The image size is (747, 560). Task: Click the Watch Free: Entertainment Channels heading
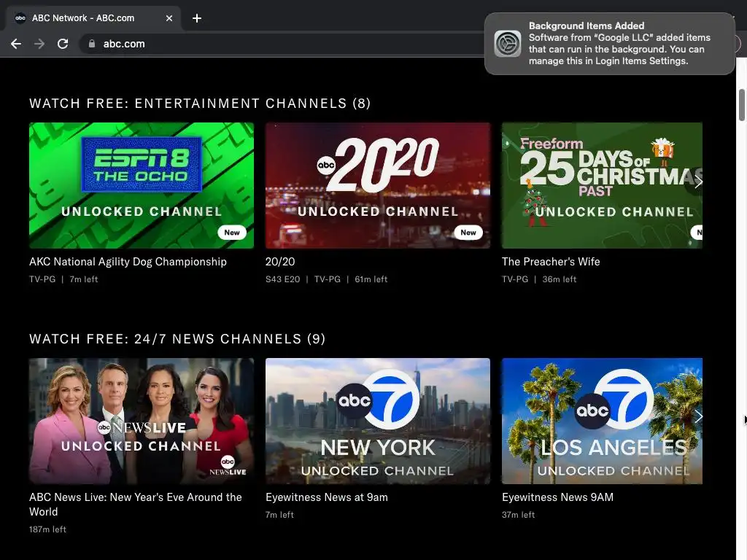click(x=200, y=104)
